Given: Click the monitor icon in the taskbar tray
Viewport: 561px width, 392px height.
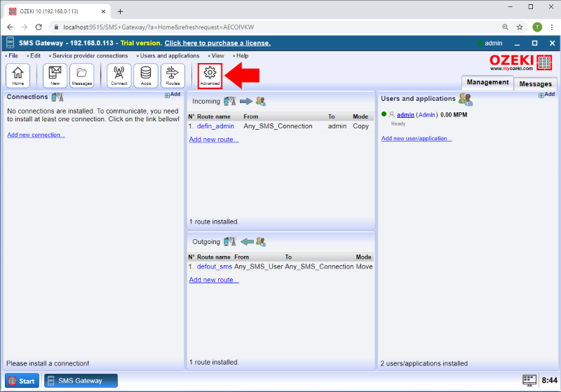Looking at the screenshot, I should 529,380.
